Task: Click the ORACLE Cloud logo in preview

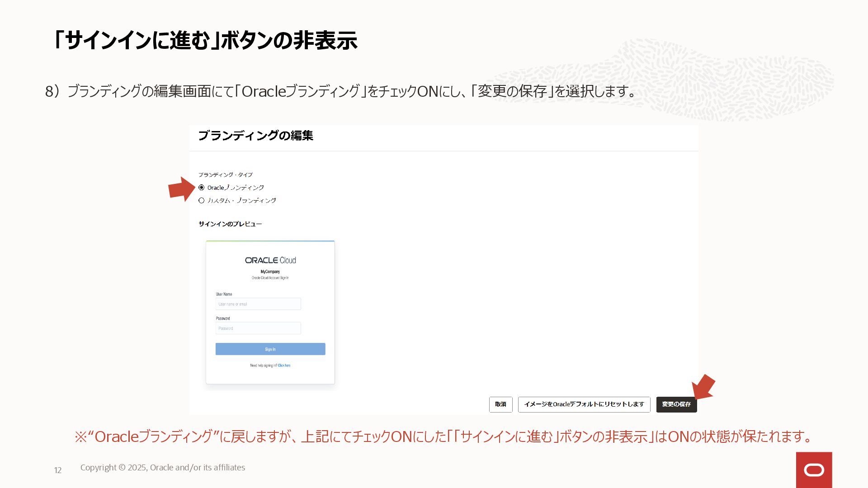Action: (x=270, y=260)
